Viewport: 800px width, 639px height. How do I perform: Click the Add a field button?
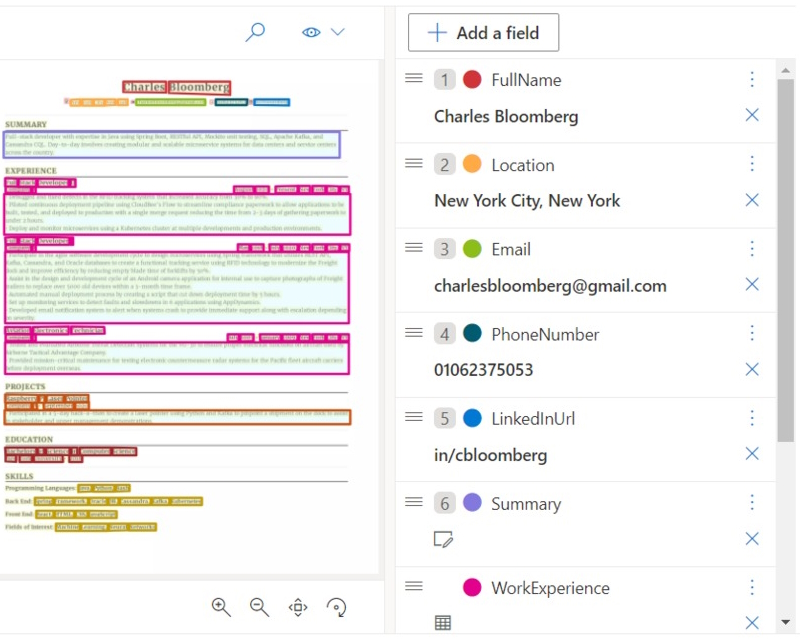(x=483, y=33)
